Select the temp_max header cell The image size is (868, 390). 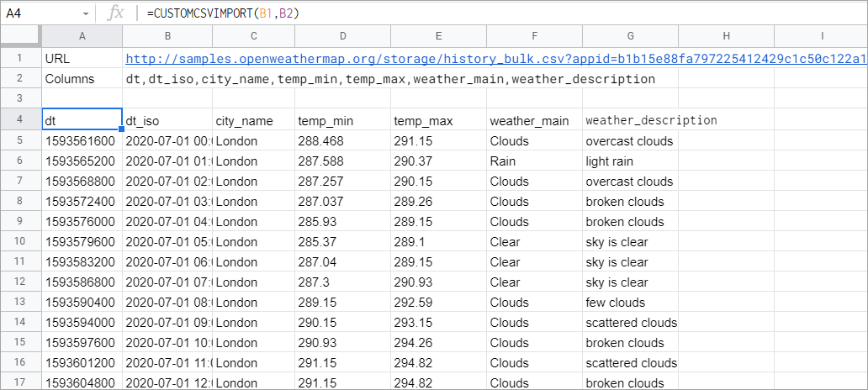[438, 120]
